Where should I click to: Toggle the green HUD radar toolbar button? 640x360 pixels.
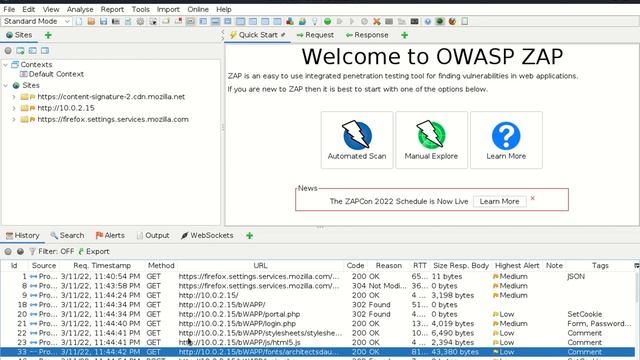440,21
